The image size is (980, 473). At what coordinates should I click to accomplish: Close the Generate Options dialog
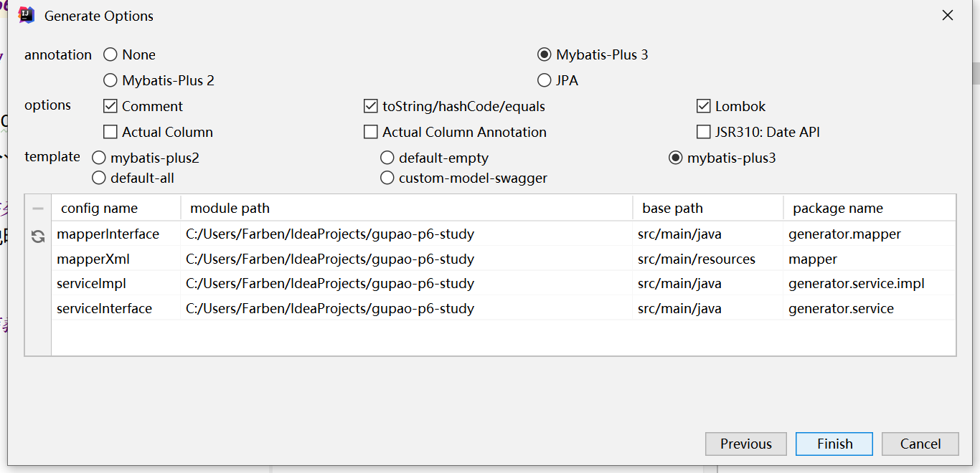pos(948,15)
